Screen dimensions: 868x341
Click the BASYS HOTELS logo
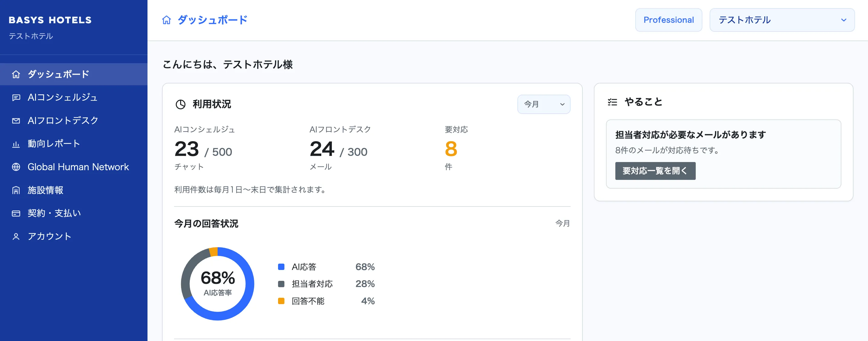click(x=50, y=20)
